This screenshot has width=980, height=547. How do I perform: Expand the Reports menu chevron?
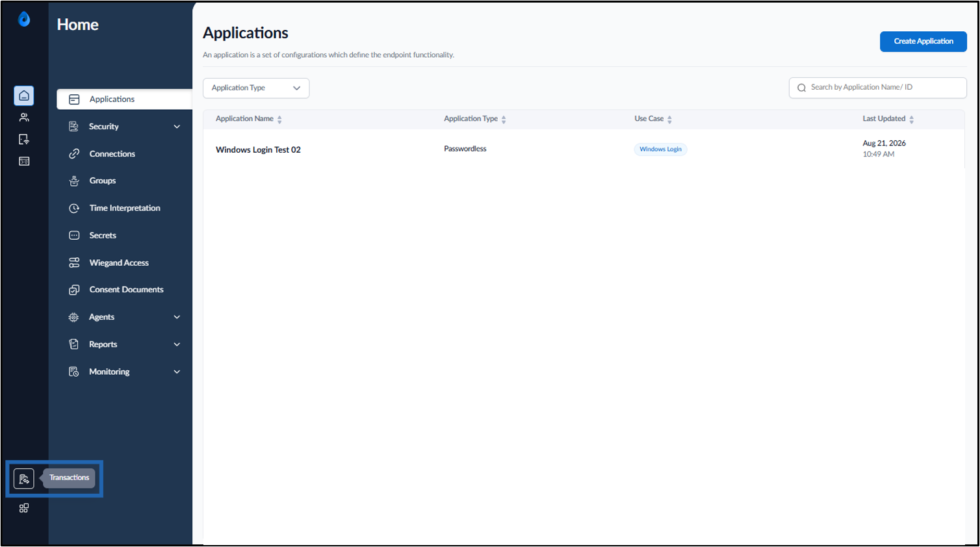point(177,344)
